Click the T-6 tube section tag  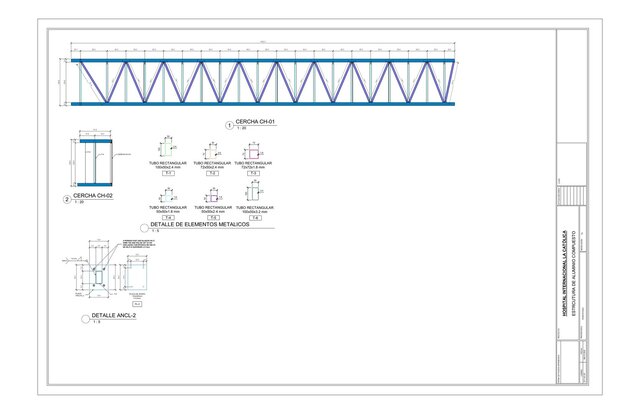point(255,218)
